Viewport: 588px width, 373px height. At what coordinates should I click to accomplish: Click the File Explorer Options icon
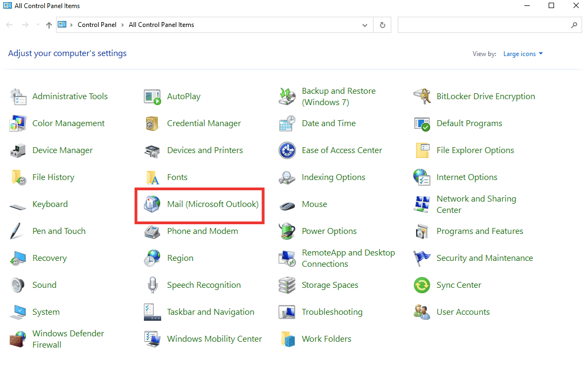click(x=422, y=151)
